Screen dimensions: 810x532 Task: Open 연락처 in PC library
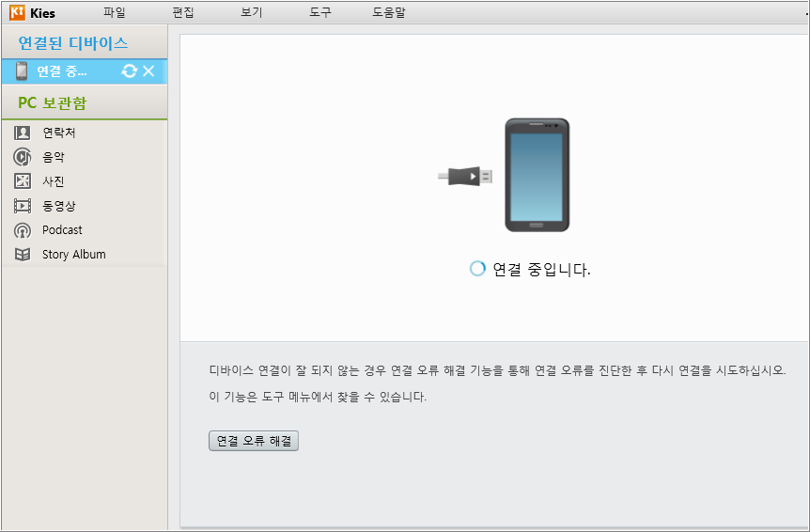click(x=59, y=133)
